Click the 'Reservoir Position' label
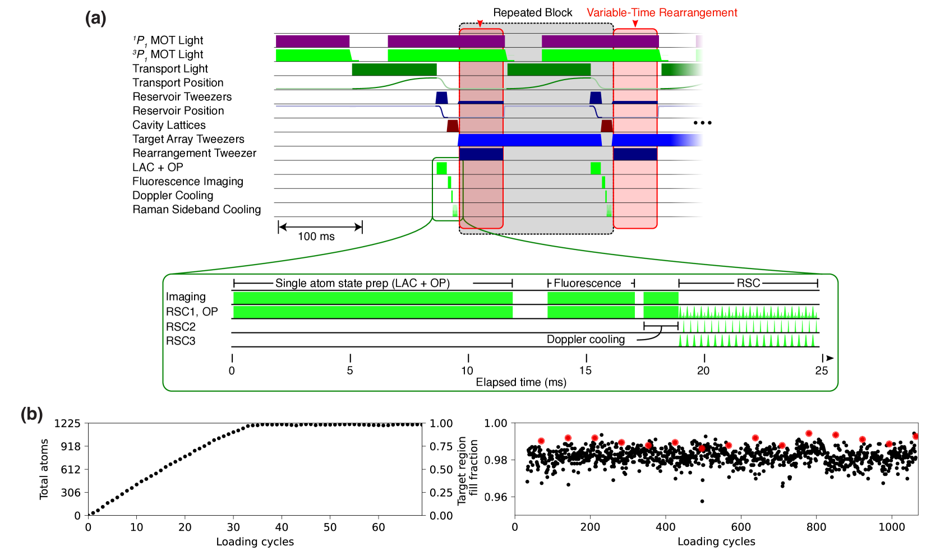The image size is (931, 560). (x=178, y=110)
